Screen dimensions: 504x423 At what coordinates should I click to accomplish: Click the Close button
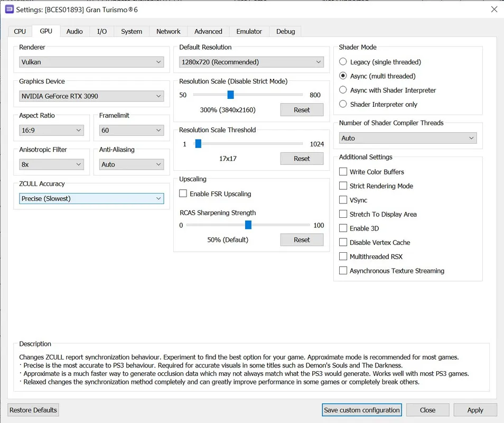[x=427, y=410]
